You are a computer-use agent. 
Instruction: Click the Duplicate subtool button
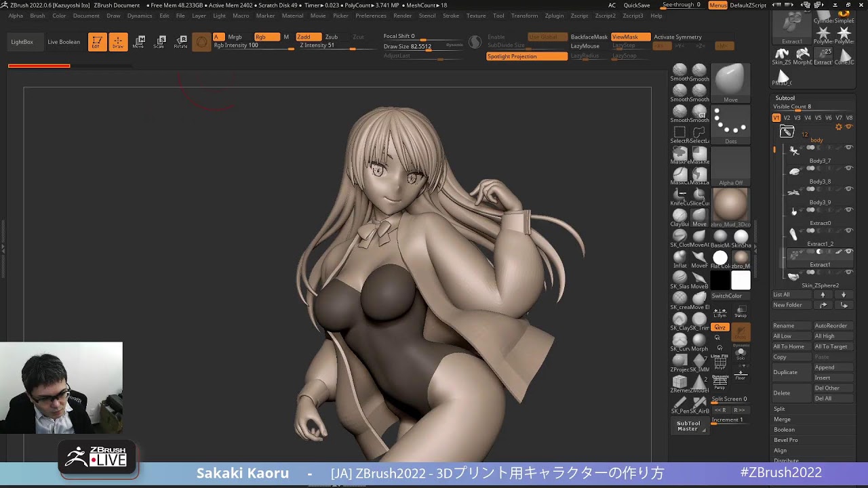pyautogui.click(x=793, y=372)
